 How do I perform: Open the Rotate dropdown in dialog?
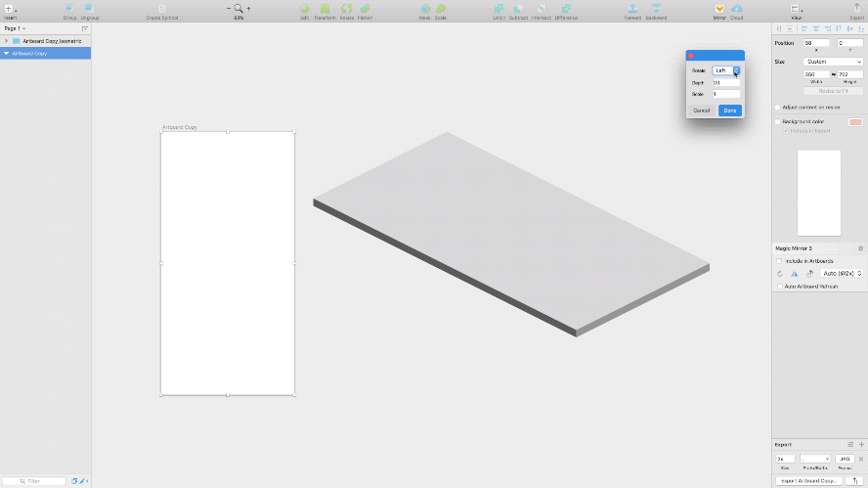coord(726,70)
